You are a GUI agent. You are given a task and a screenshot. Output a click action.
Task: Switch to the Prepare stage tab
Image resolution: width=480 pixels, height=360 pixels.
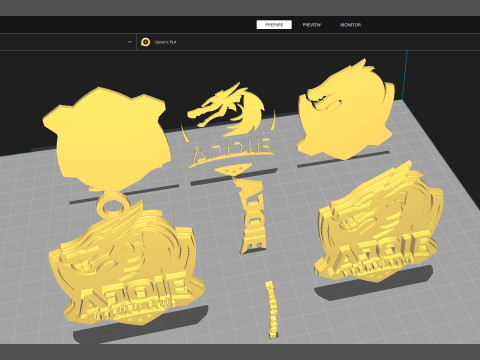[274, 25]
